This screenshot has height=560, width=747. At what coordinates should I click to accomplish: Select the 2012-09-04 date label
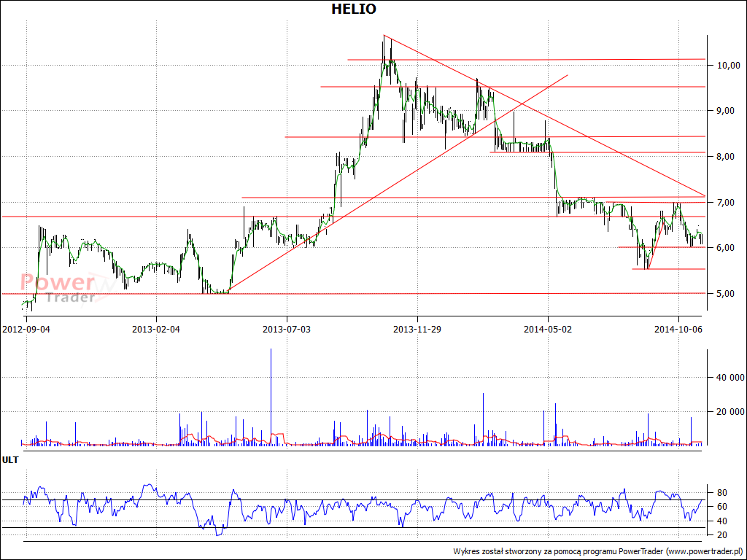click(26, 329)
